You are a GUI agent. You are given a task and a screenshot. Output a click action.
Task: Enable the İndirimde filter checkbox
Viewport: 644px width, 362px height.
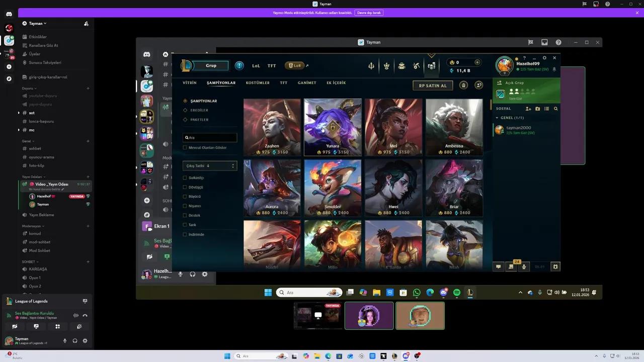(x=185, y=234)
